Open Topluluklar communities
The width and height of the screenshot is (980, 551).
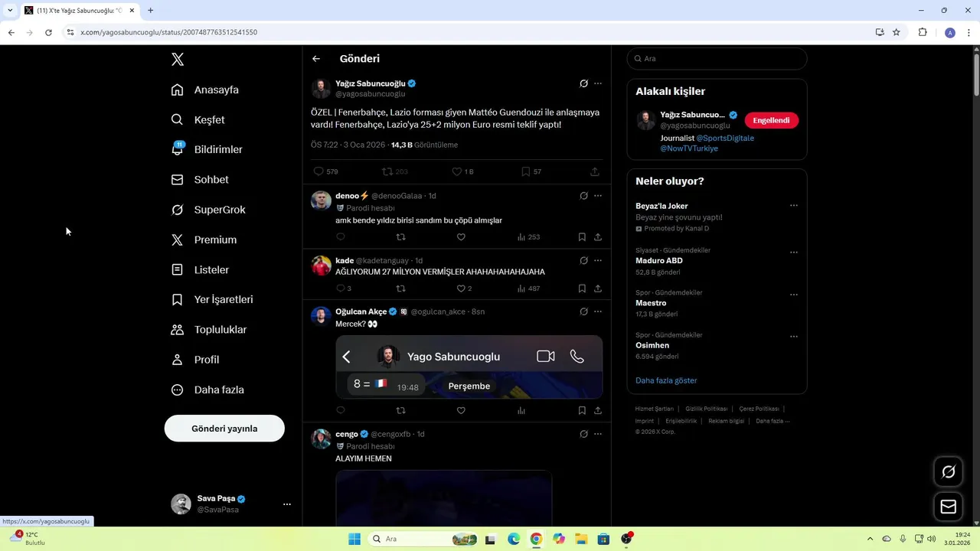(209, 329)
